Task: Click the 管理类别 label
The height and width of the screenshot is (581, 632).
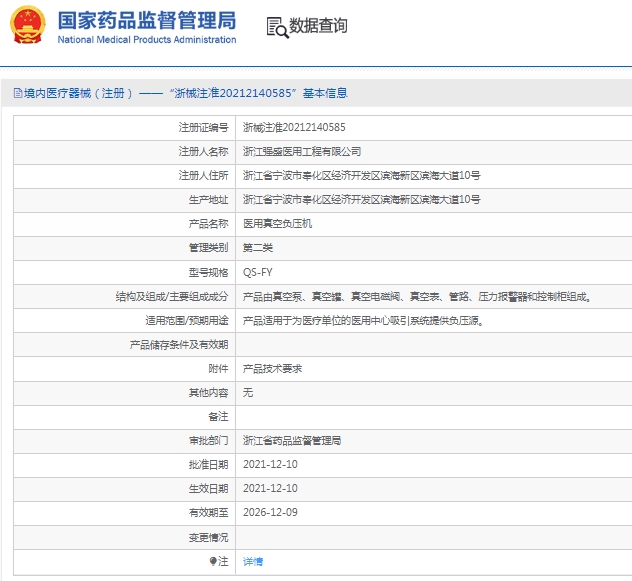Action: point(208,248)
